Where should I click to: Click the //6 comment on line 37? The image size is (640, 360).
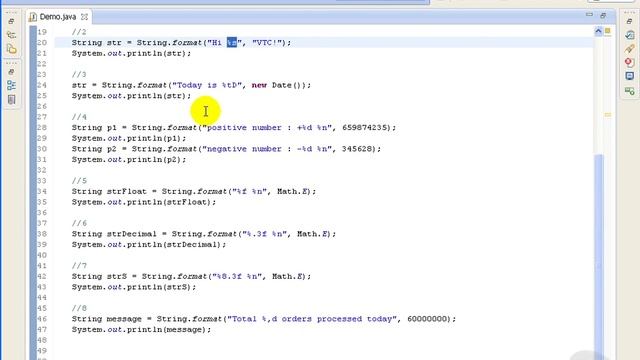tap(79, 223)
